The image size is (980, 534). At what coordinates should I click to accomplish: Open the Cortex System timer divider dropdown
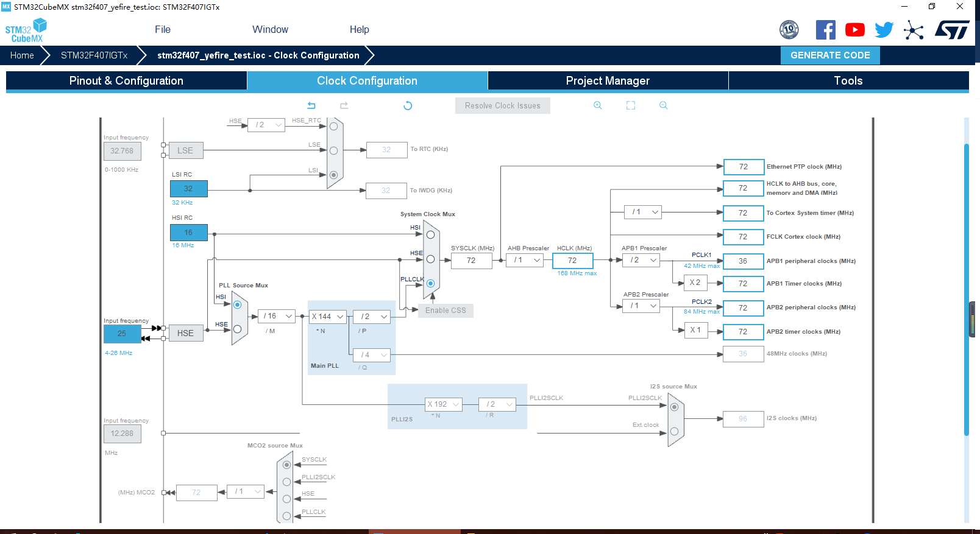(x=643, y=212)
